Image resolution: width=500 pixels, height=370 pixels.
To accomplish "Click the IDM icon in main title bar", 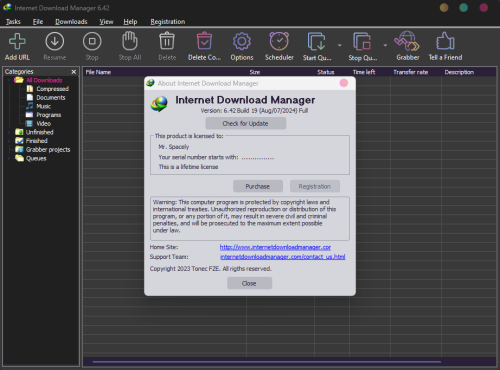I will tap(7, 7).
